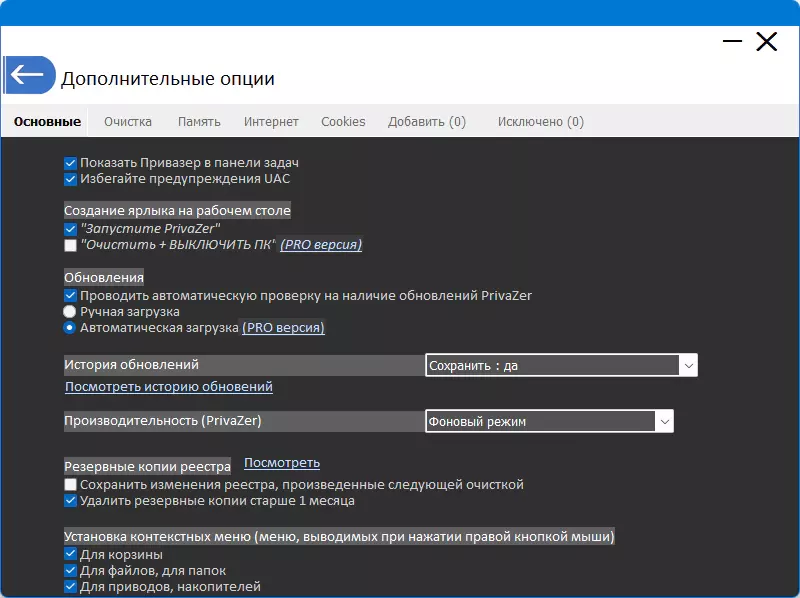
Task: Click the Создание ярлыка на рабочем столе heading
Action: pos(178,210)
